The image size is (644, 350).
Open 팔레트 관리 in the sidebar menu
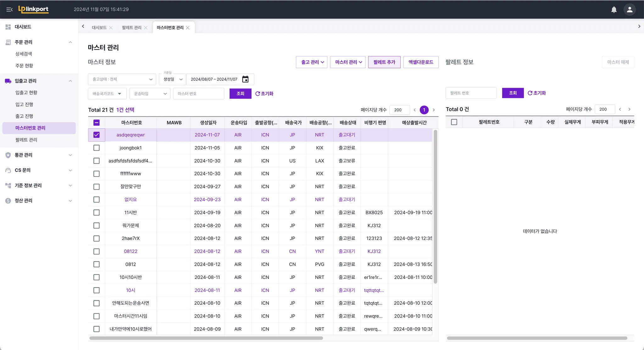click(x=26, y=140)
